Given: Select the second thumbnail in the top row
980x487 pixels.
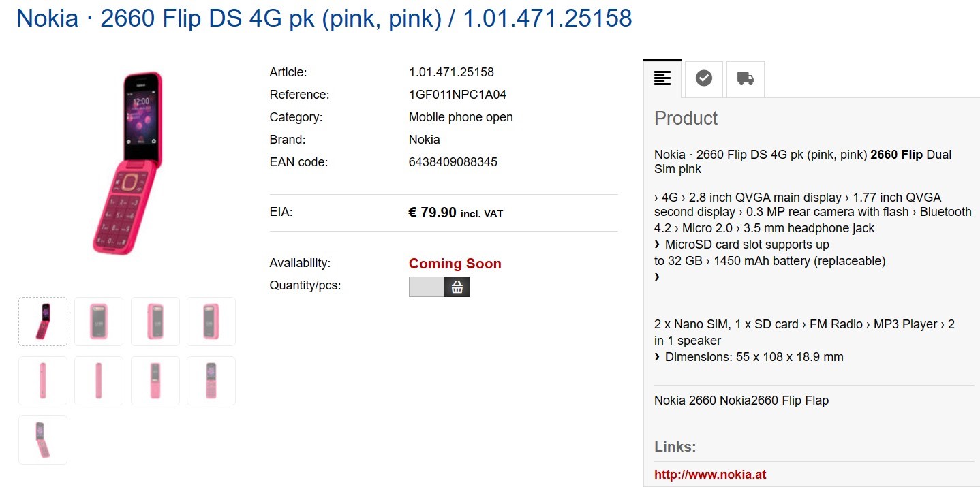Looking at the screenshot, I should [x=99, y=321].
